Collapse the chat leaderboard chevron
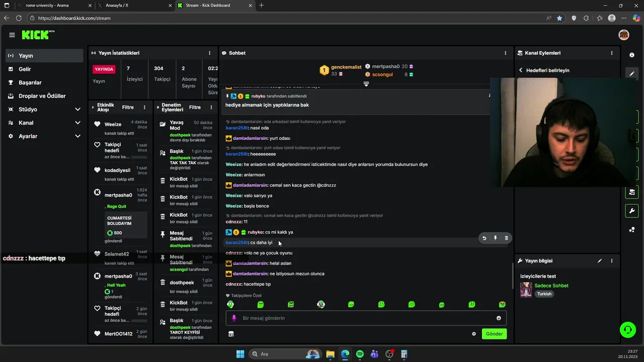 (366, 84)
